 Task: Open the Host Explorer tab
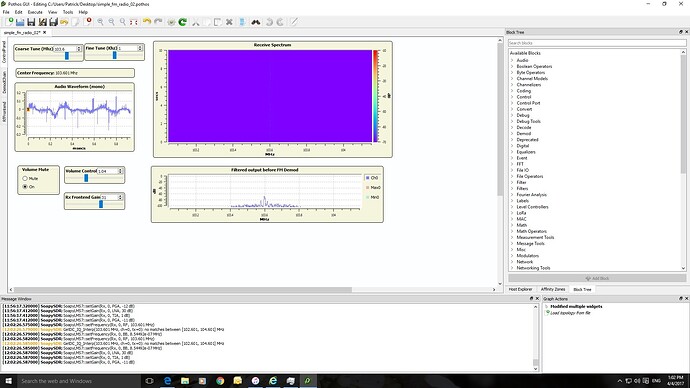521,289
